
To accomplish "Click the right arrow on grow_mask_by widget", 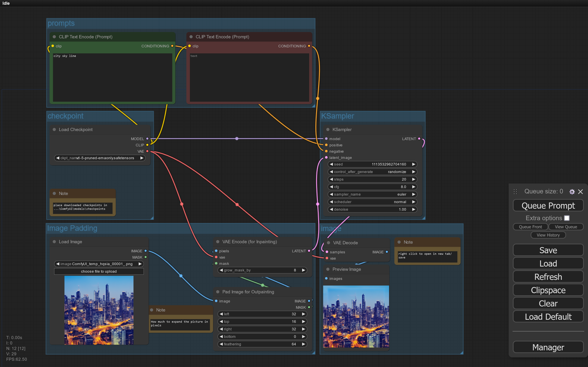I will coord(303,270).
